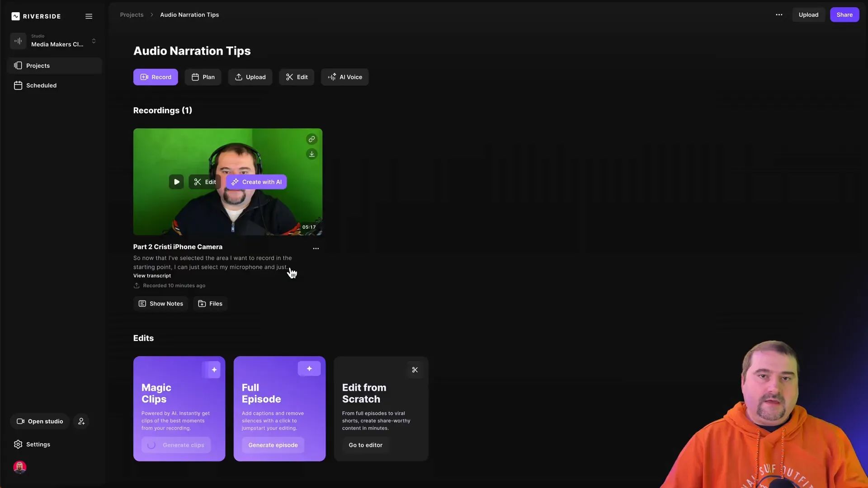Click the Magic Clips sparkle icon

(x=214, y=370)
